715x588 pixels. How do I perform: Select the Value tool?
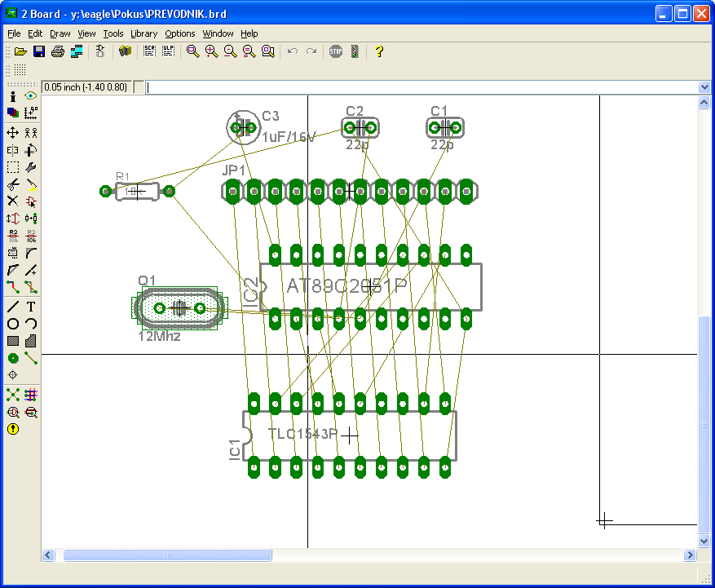pyautogui.click(x=30, y=236)
